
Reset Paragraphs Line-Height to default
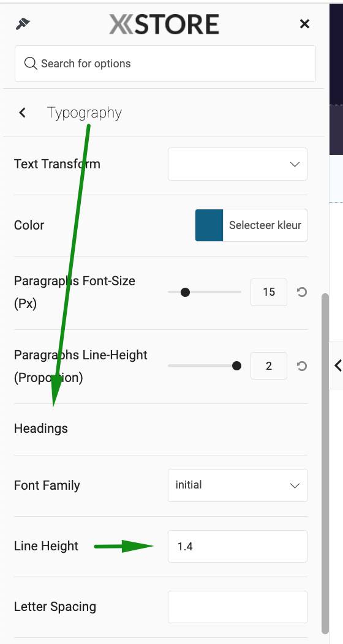click(x=302, y=366)
